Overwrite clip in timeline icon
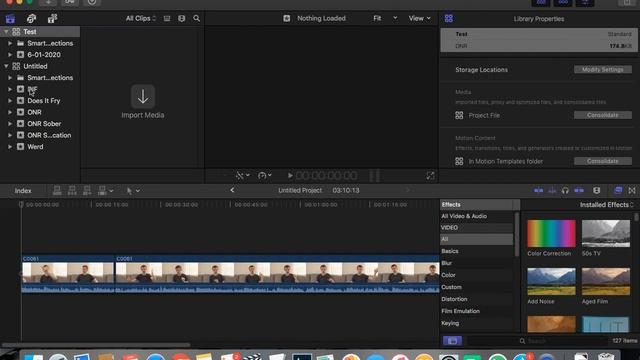Viewport: 640px width, 360px height. click(102, 190)
